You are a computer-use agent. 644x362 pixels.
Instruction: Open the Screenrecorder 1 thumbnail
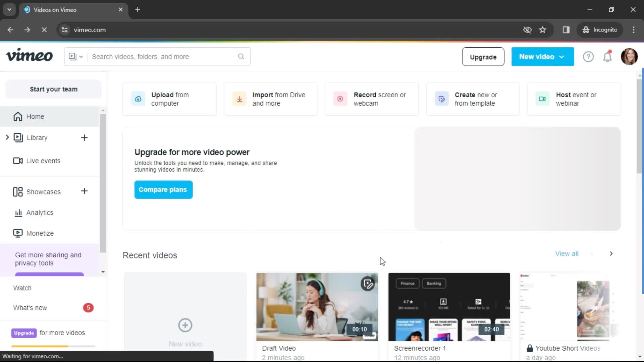[449, 307]
